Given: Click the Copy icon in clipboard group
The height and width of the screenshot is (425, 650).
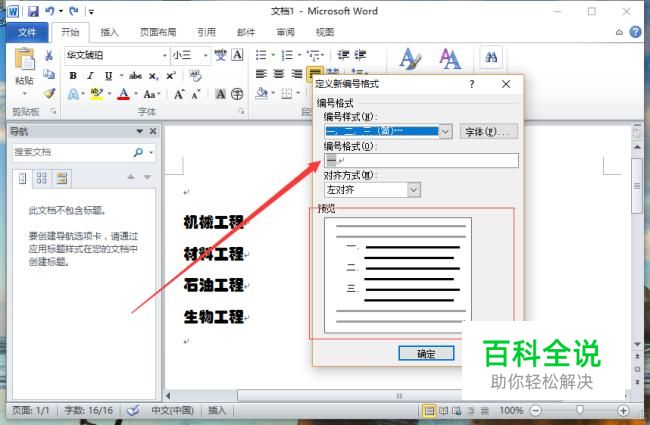Looking at the screenshot, I should pos(49,74).
